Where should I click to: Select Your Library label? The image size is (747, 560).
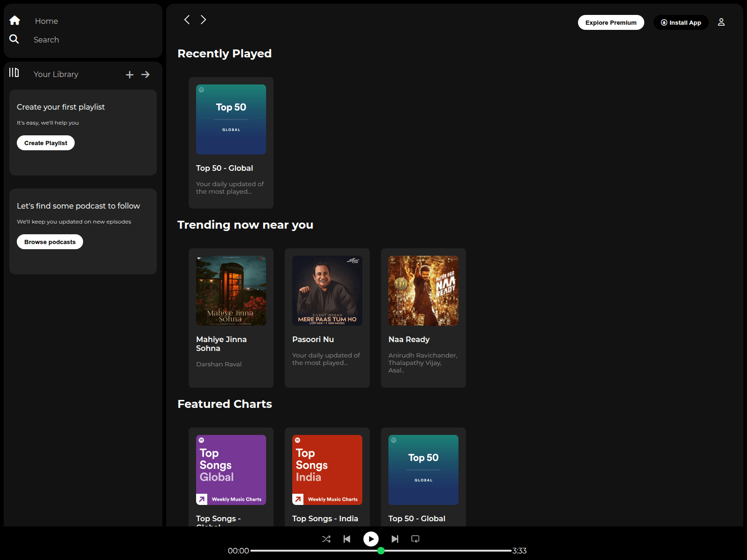pyautogui.click(x=56, y=74)
